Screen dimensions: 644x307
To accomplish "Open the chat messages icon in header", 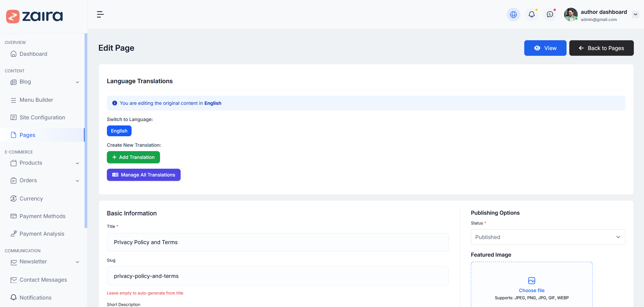I will coord(550,15).
